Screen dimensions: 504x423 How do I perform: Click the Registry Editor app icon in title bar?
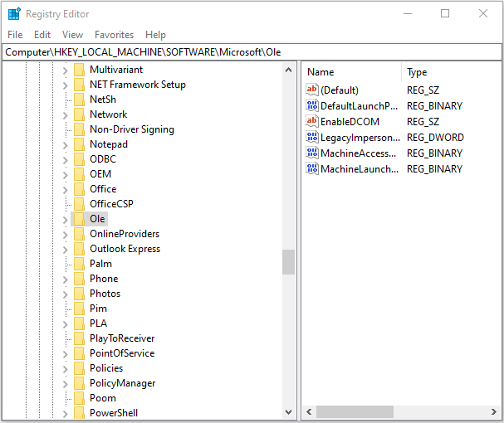pyautogui.click(x=14, y=14)
